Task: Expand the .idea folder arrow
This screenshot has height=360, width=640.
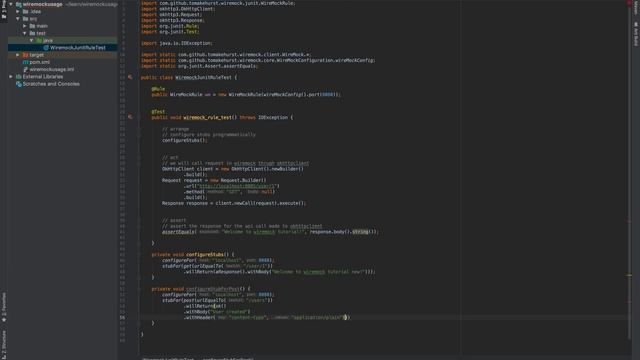Action: pos(18,11)
